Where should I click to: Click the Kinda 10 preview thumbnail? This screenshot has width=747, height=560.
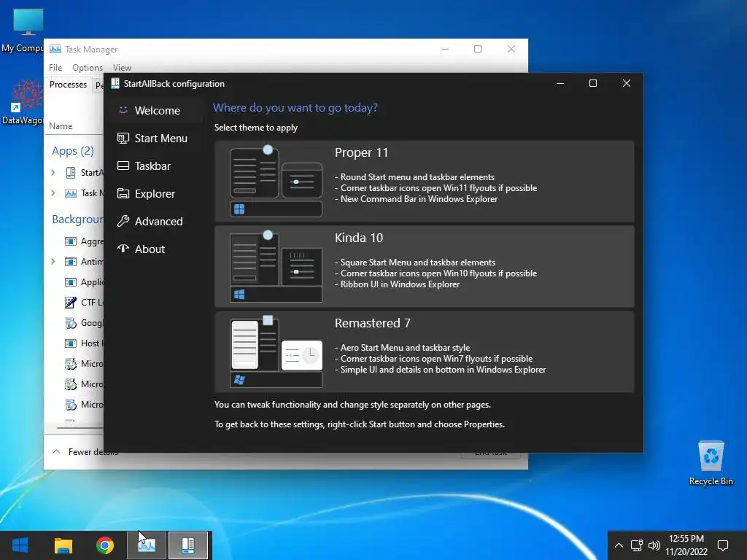276,267
